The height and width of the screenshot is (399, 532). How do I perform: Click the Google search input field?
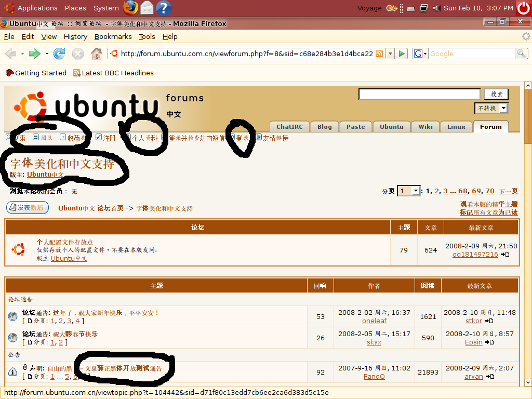tap(472, 54)
